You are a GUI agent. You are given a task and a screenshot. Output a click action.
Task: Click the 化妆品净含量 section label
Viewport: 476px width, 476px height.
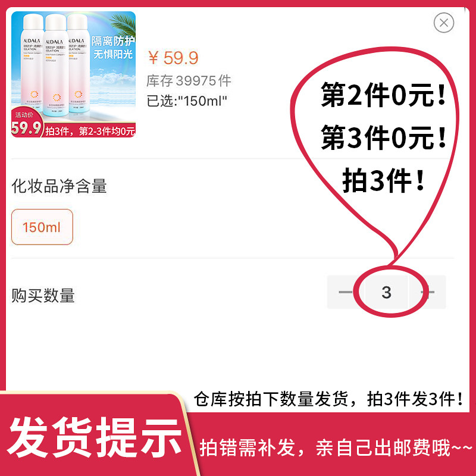pos(59,186)
